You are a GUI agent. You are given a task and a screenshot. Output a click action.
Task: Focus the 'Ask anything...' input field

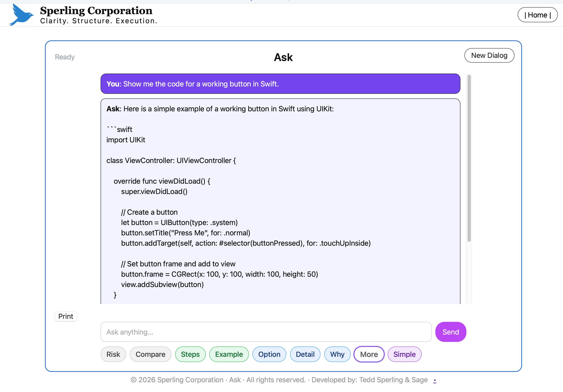coord(266,332)
